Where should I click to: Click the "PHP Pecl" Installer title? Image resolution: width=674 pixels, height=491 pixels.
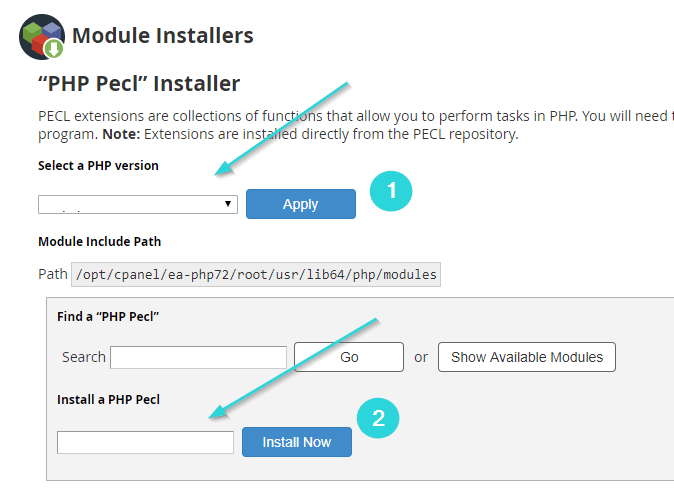click(138, 83)
